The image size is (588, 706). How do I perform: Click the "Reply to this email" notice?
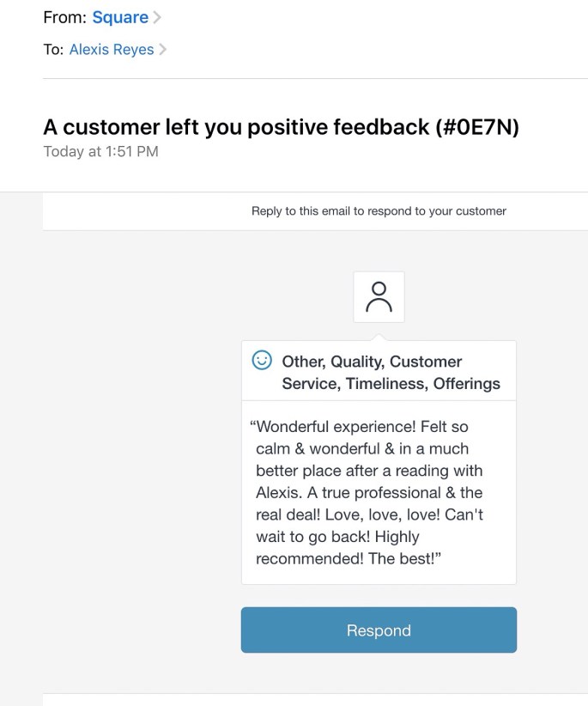point(379,210)
